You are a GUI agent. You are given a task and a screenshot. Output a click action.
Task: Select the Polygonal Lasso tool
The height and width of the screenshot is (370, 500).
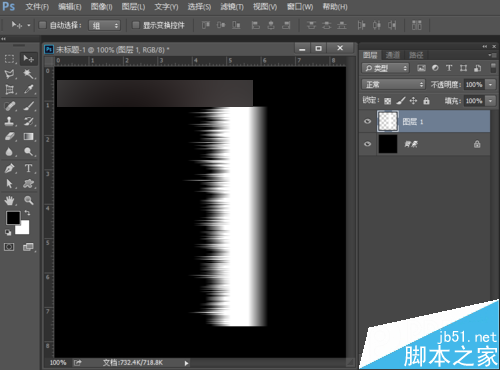9,74
